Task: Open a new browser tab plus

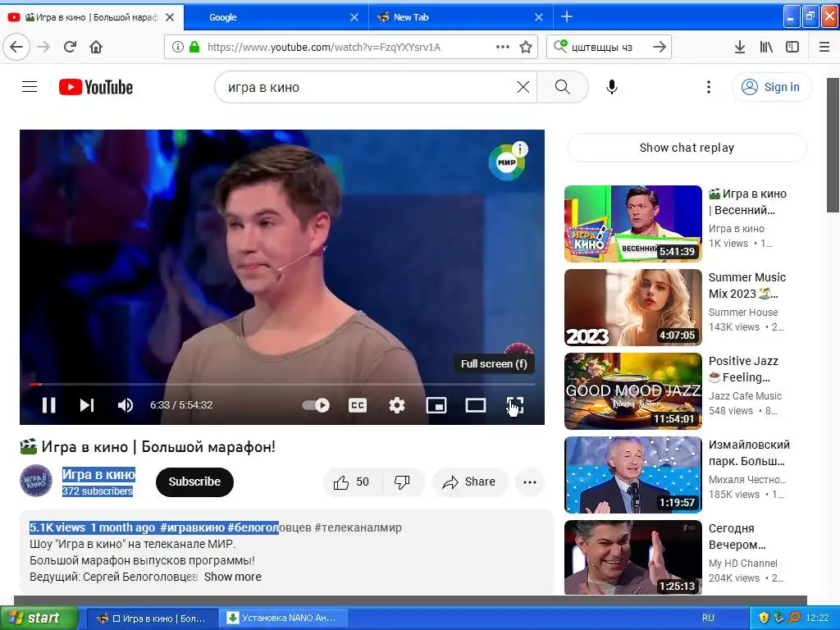Action: (567, 17)
